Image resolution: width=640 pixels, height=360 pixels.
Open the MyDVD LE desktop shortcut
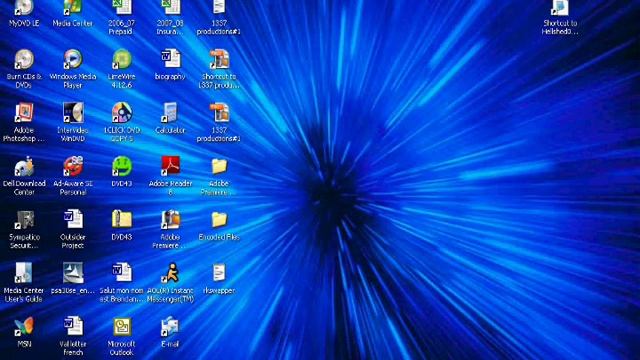click(24, 8)
